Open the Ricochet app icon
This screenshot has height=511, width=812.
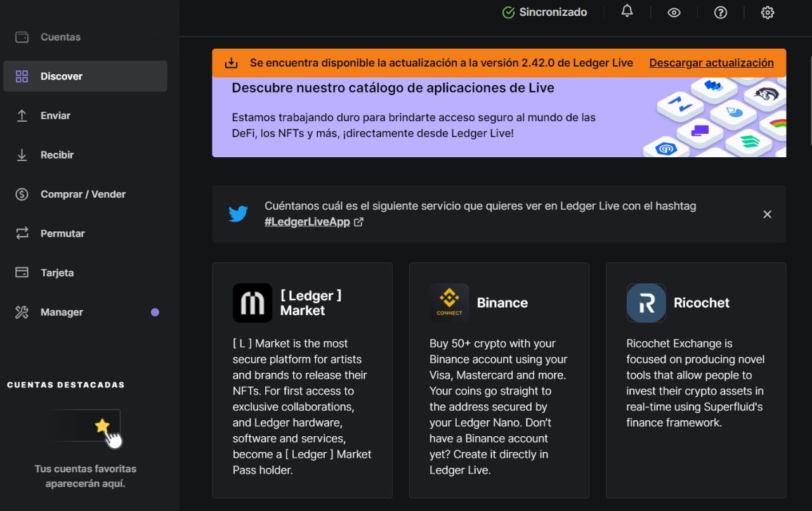click(646, 303)
